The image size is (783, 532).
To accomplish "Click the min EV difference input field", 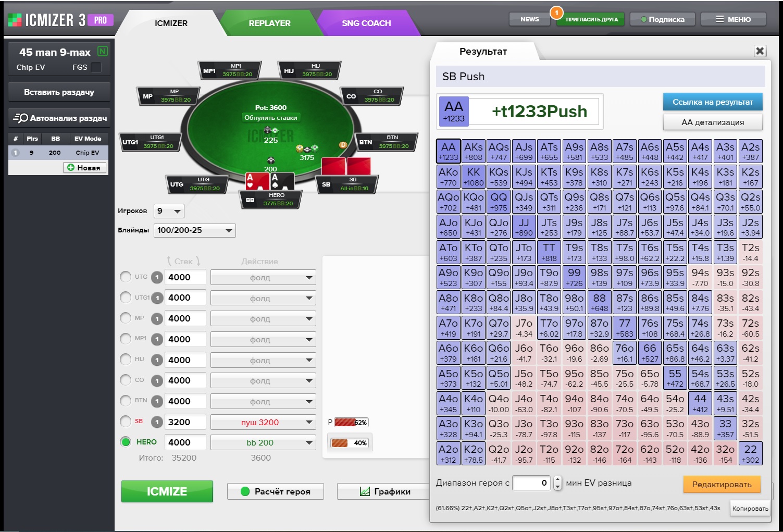I will pyautogui.click(x=531, y=483).
